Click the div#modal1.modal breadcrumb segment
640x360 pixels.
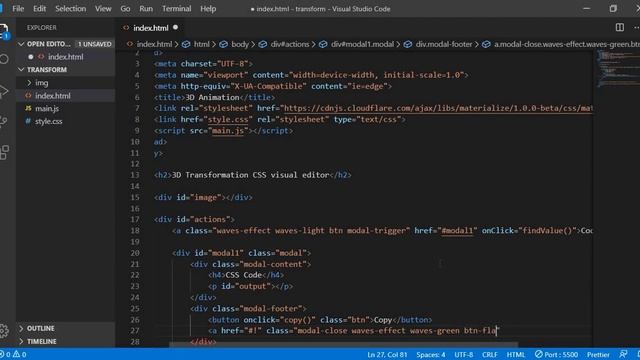click(x=362, y=44)
